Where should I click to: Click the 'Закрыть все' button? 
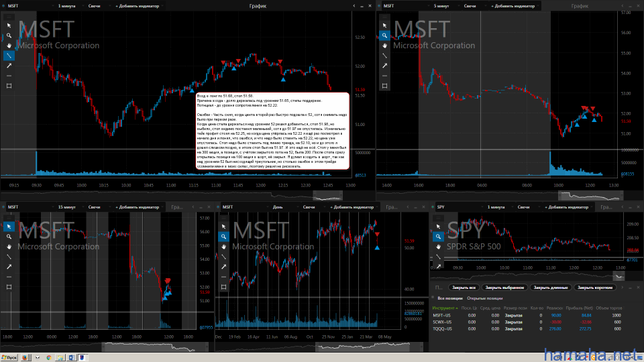pos(464,288)
